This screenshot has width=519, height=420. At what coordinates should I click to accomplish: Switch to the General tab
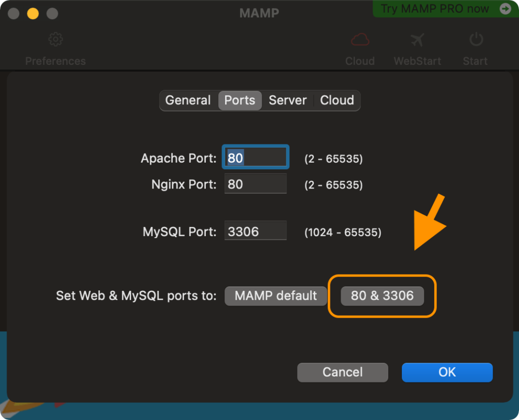point(188,100)
